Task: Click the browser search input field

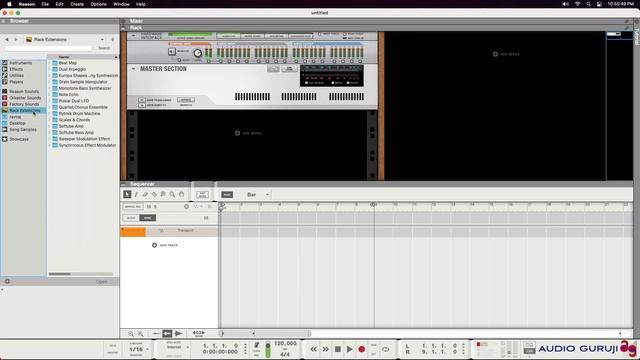Action: click(x=48, y=48)
